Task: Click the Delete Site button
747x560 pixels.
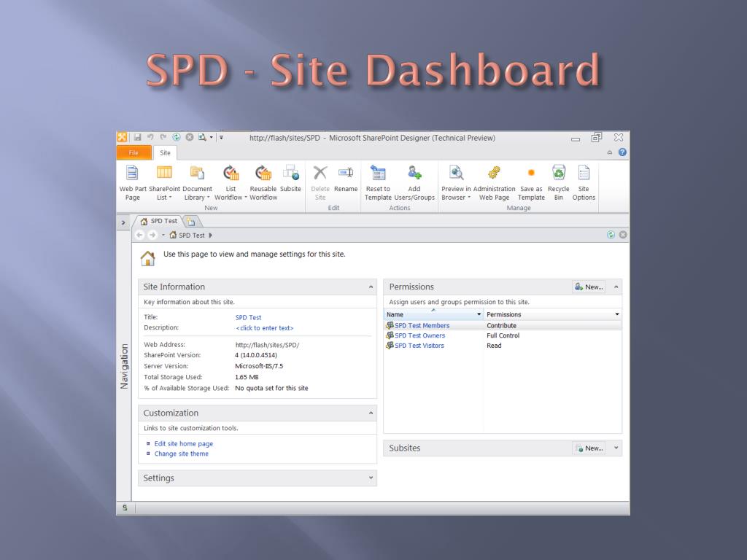Action: [x=320, y=183]
